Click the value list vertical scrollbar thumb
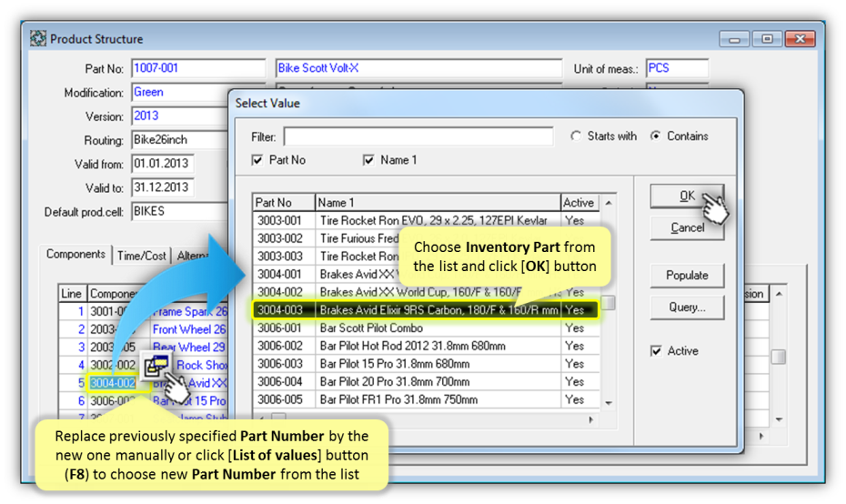Viewport: 846px width, 504px height. [609, 303]
